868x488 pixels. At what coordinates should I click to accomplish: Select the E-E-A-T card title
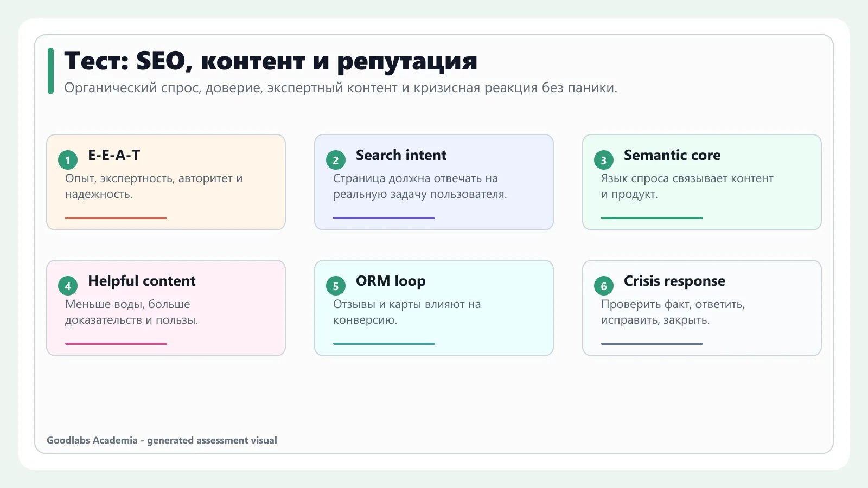point(114,155)
